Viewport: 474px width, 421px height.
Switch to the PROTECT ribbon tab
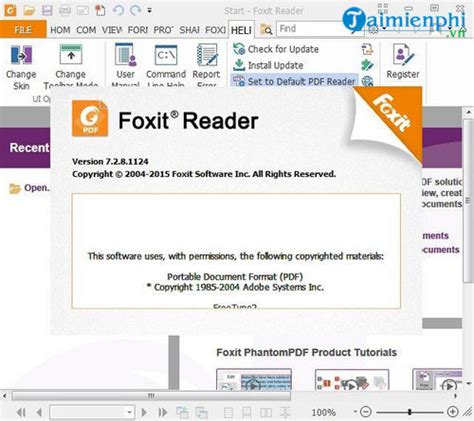click(163, 30)
